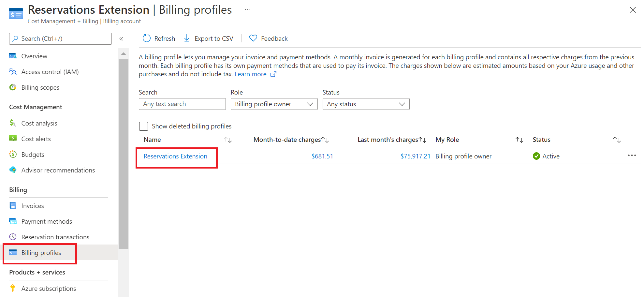Open the Reservations Extension billing profile link

175,156
